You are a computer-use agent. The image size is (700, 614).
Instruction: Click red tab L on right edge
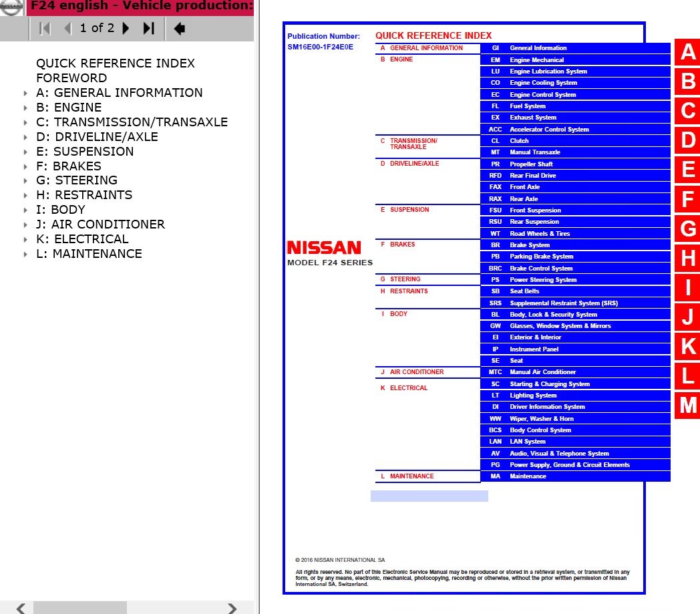click(x=687, y=376)
